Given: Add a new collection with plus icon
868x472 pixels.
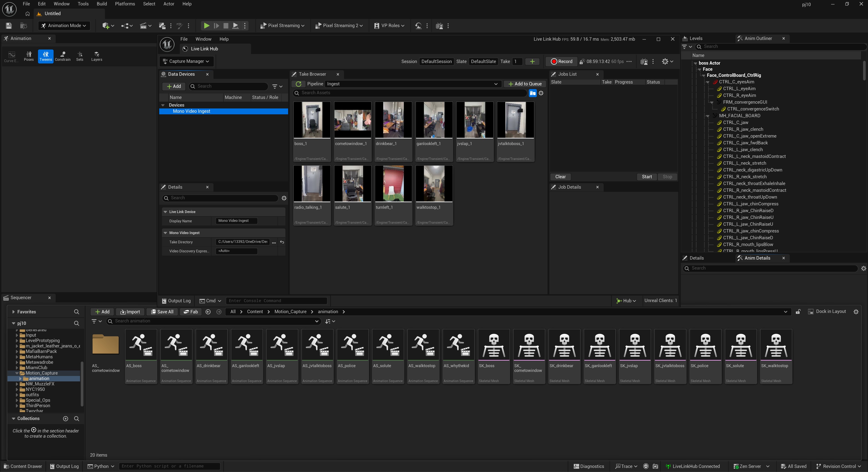Looking at the screenshot, I should click(x=65, y=418).
